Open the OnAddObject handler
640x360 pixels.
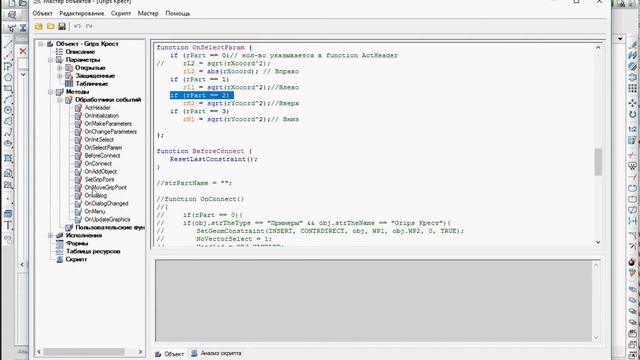point(100,171)
